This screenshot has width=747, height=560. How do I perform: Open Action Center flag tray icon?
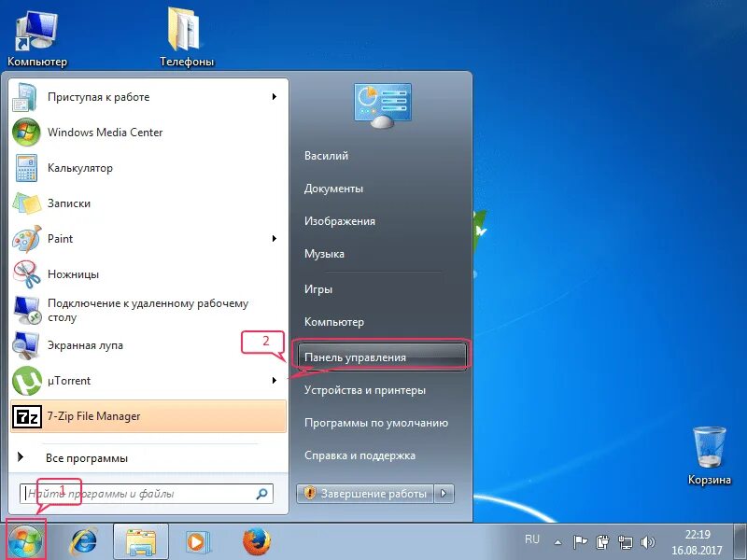pos(579,542)
